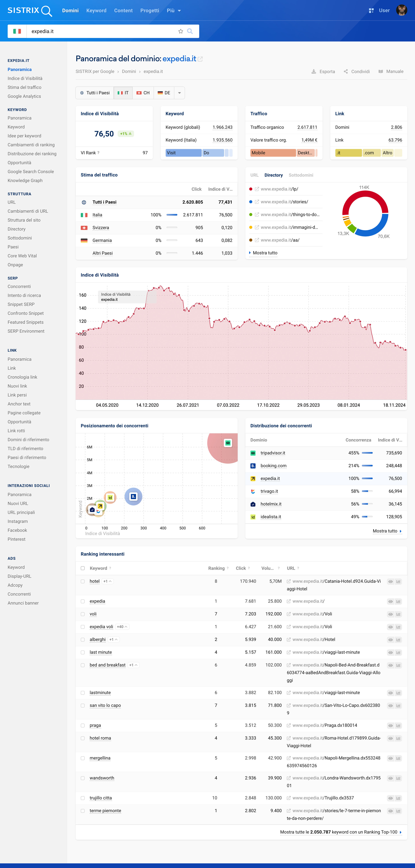Open external link icon for www.expedia.it/lp/
The height and width of the screenshot is (868, 415).
[257, 189]
